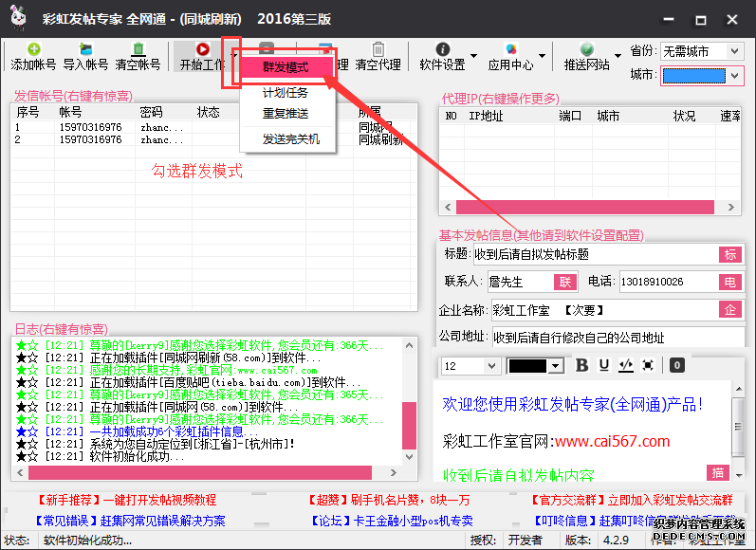Open the 常见错误 赶集网 solutions link
Viewport: 756px width, 550px height.
[x=130, y=522]
